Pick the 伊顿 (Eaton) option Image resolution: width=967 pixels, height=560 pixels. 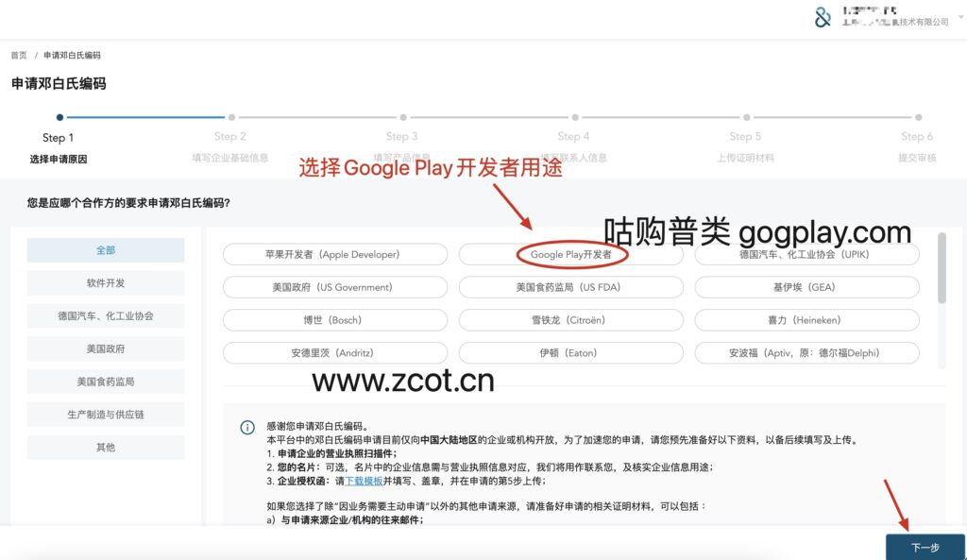pos(570,353)
